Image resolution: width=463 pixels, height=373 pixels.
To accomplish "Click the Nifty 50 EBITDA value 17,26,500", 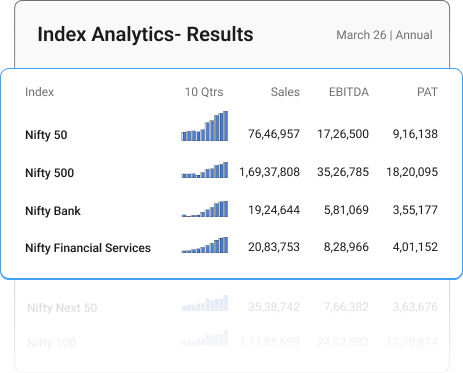I will [343, 134].
